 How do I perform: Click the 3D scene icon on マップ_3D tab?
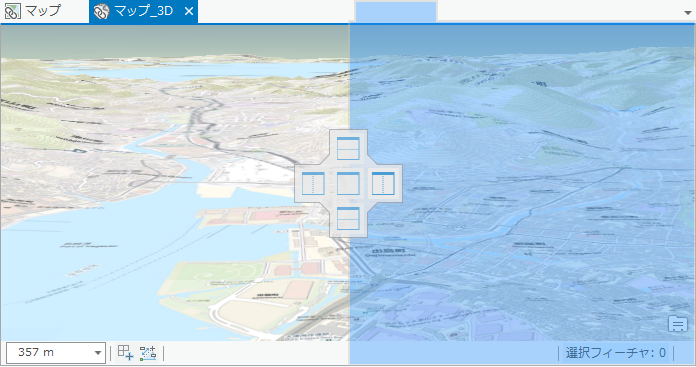tap(101, 11)
